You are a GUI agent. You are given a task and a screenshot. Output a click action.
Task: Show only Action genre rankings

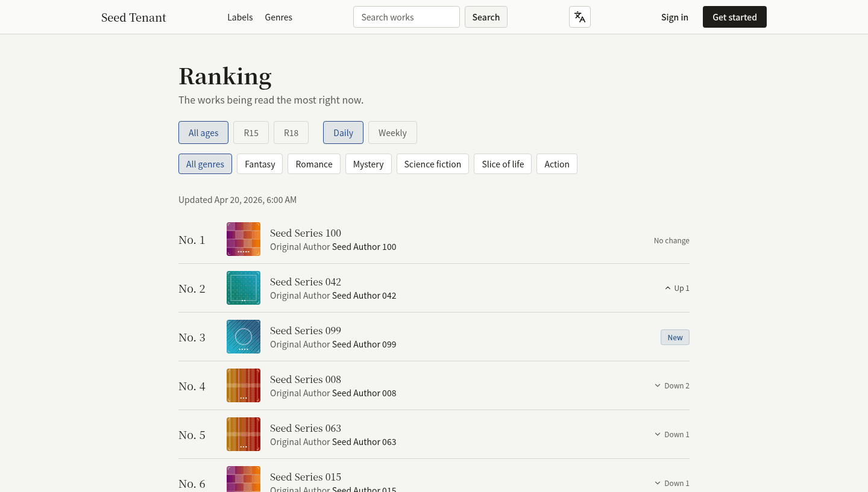[557, 164]
